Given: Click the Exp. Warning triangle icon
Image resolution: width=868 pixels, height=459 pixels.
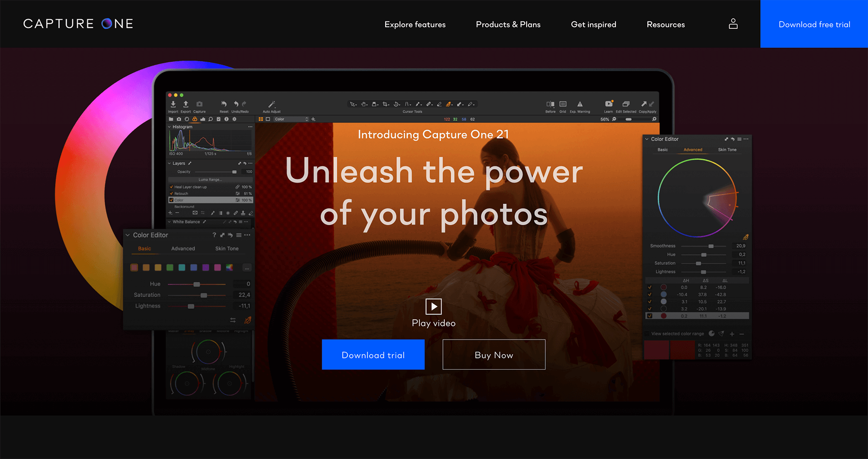Looking at the screenshot, I should (580, 104).
